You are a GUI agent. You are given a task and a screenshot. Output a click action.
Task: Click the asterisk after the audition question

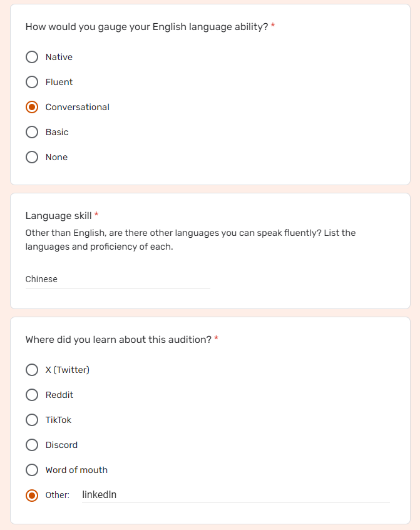216,338
